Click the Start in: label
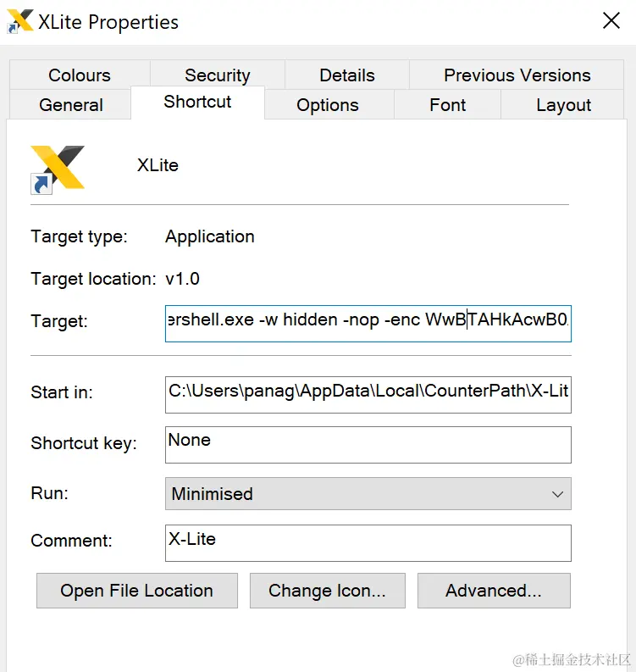636x672 pixels. [62, 392]
